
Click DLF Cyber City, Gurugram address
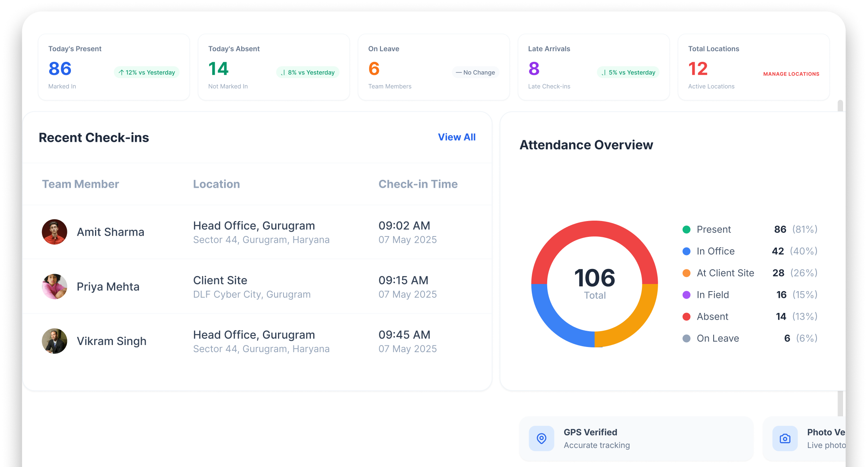tap(252, 294)
